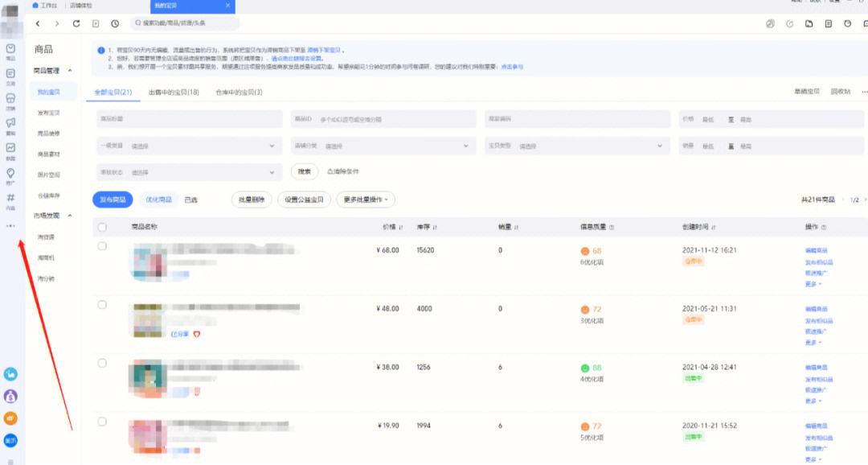Image resolution: width=868 pixels, height=465 pixels.
Task: Click the three-dots more icon in left sidebar
Action: (10, 226)
